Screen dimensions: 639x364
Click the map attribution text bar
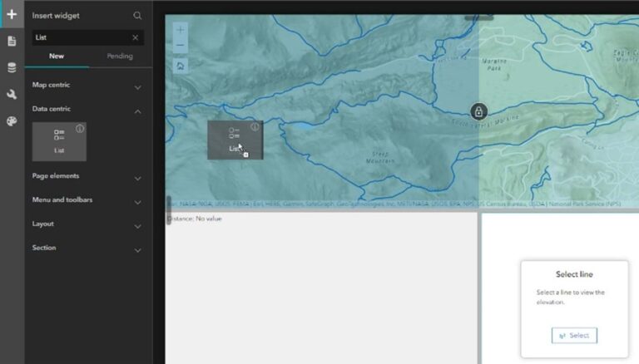tap(394, 204)
